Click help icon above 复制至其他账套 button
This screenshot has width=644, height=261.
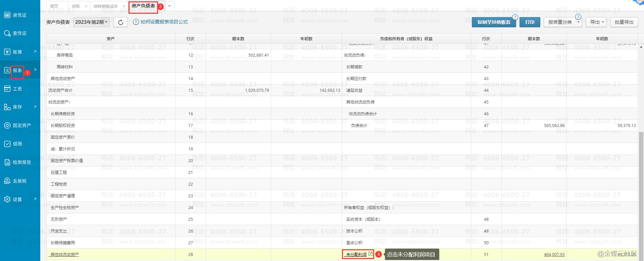(x=515, y=17)
